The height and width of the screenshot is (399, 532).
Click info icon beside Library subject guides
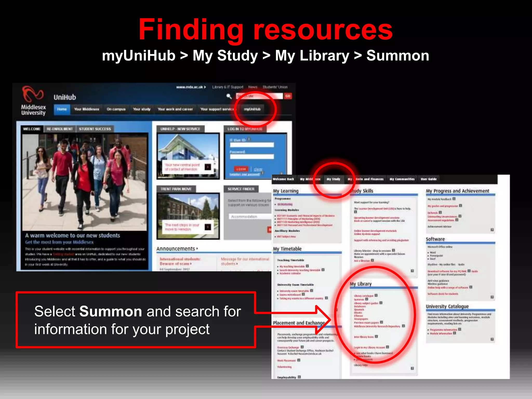381,303
